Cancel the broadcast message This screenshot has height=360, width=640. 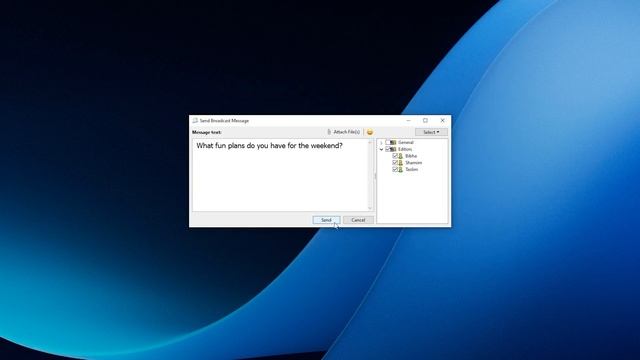[x=358, y=220]
